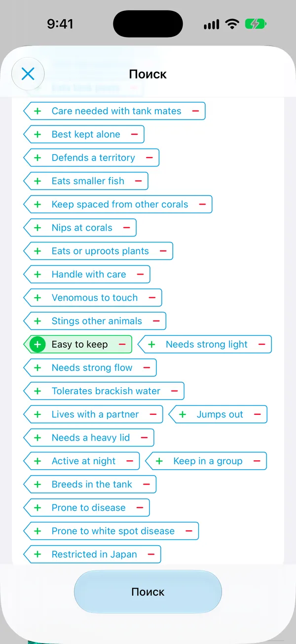Exclude Venomous to touch using minus icon

click(152, 298)
